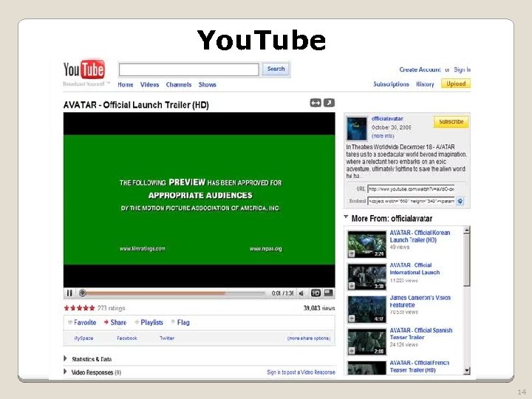Click International Launch video thumbnail
Image resolution: width=532 pixels, height=399 pixels.
coord(367,277)
